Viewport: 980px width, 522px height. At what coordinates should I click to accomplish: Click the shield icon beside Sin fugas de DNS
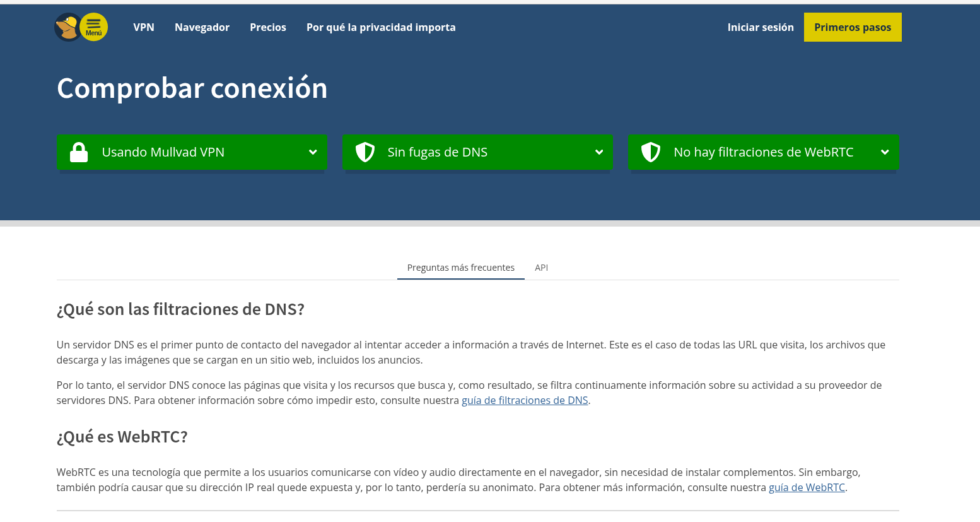(x=365, y=152)
